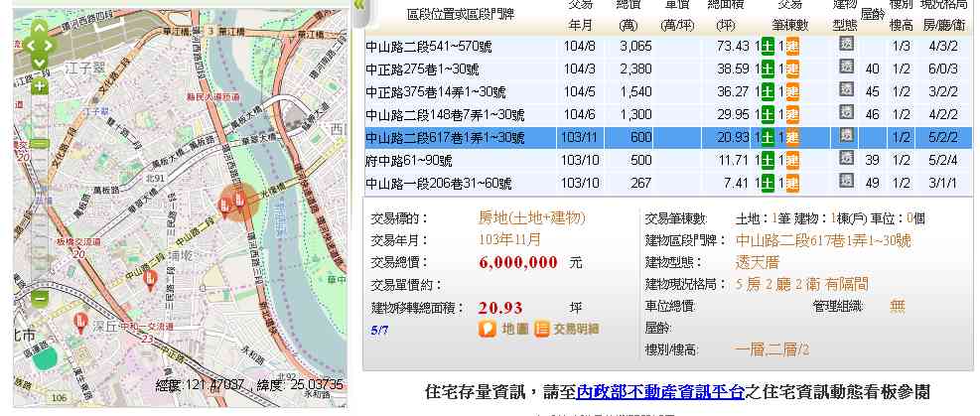
Task: Select the row 中正路275巷1~30號
Action: 668,69
